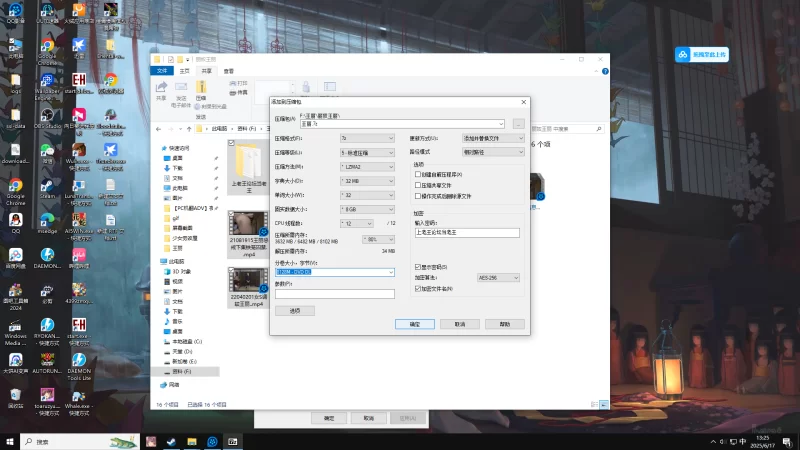Viewport: 800px width, 450px height.
Task: Click 应用 button in the dialog behind
Action: tap(408, 418)
